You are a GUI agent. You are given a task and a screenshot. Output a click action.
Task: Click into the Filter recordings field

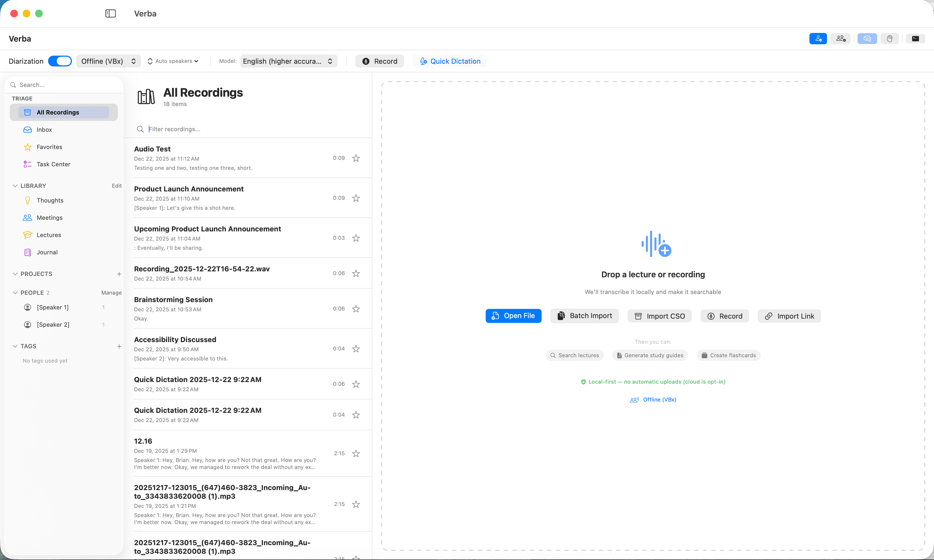tap(226, 129)
